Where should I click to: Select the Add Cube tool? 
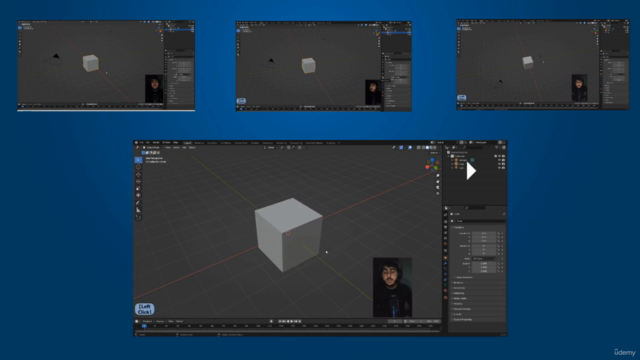(138, 217)
